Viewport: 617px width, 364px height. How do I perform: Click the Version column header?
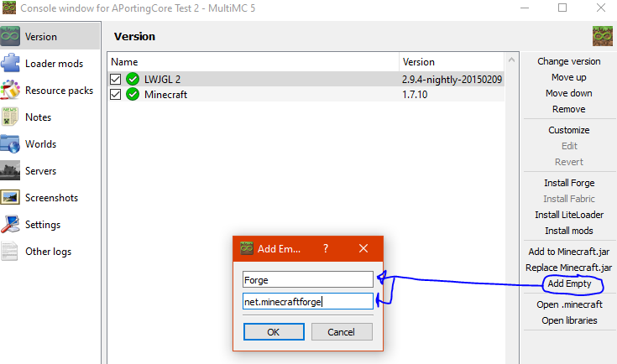click(x=452, y=62)
